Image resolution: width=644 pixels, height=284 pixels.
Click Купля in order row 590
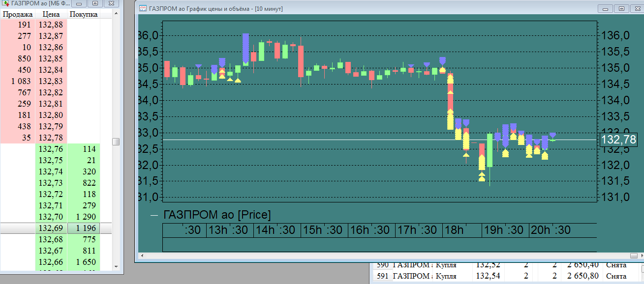point(446,265)
